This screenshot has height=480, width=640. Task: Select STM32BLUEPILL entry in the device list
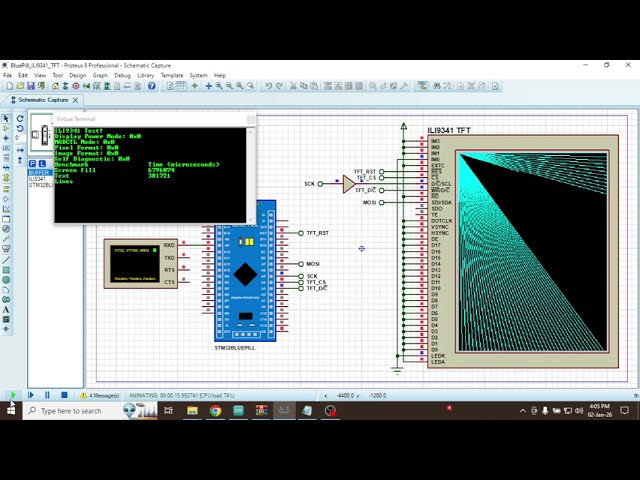click(x=40, y=185)
